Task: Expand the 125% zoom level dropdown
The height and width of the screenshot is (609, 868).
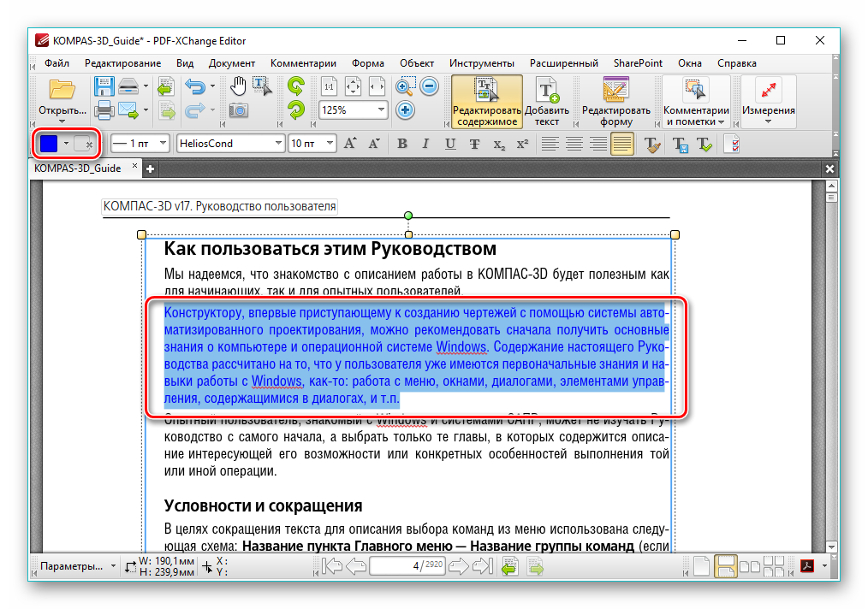Action: tap(380, 109)
